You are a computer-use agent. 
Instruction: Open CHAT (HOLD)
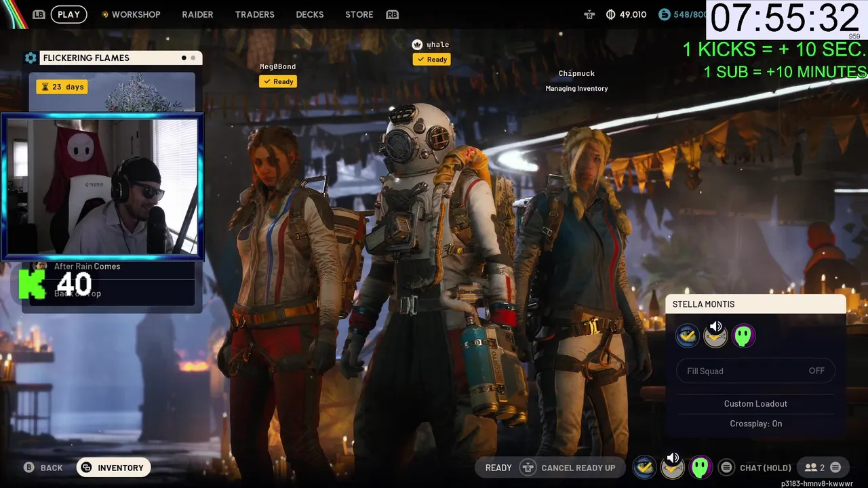766,468
